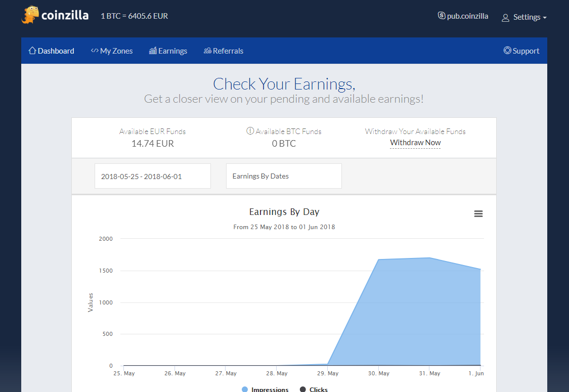Toggle the Clicks series in legend
The image size is (569, 392).
(x=314, y=389)
